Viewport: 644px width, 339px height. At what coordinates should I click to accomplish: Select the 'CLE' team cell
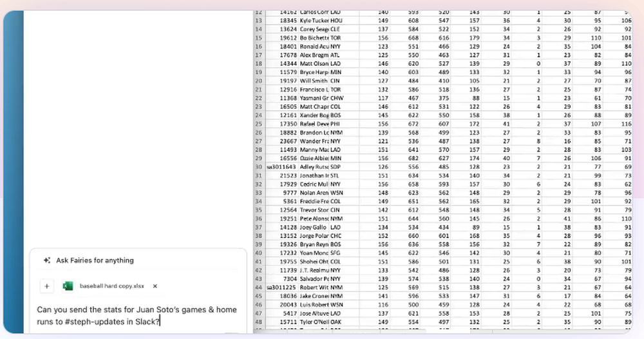pyautogui.click(x=344, y=29)
